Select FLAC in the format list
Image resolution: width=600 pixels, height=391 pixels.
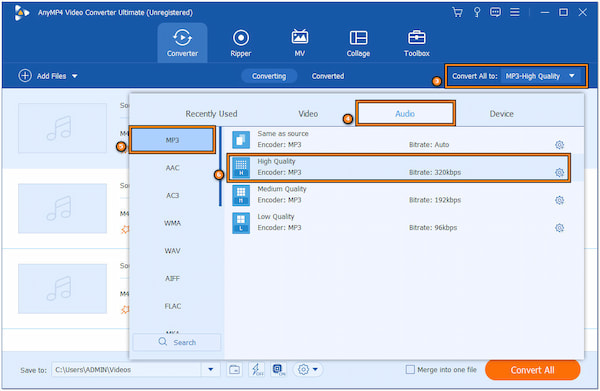click(172, 306)
